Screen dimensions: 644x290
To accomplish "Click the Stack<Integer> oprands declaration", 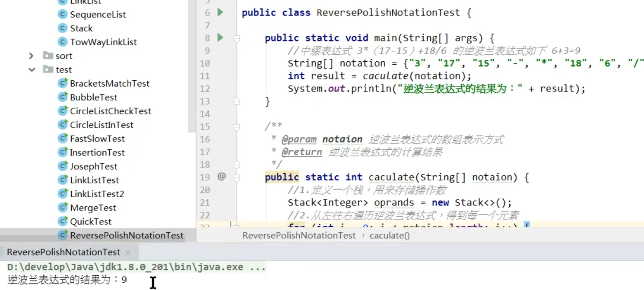I will point(400,202).
